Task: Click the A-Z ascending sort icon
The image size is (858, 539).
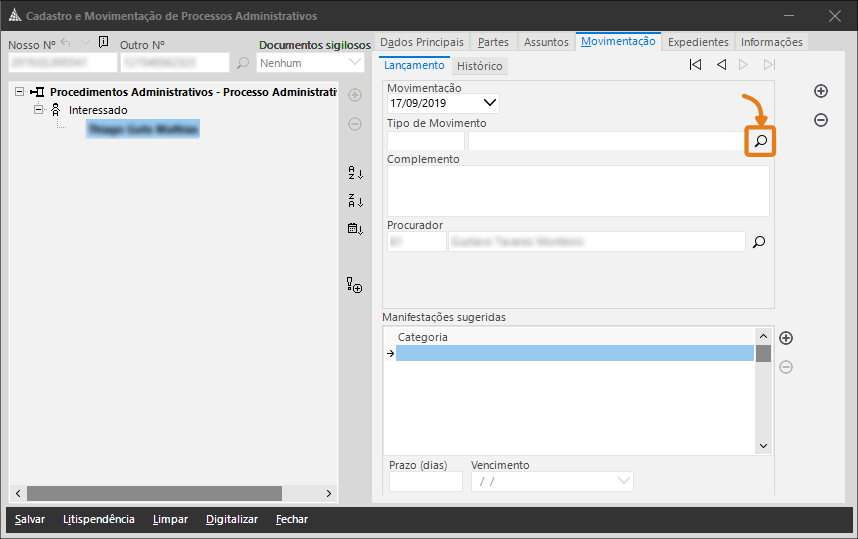Action: 354,173
